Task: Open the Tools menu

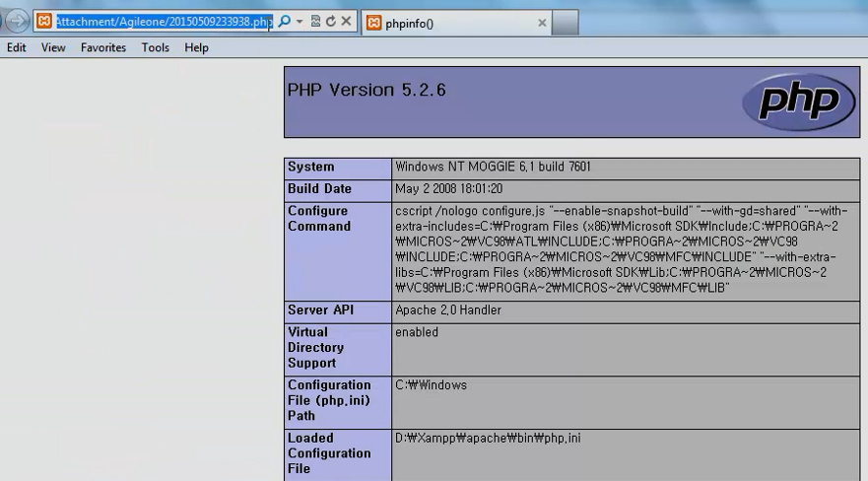Action: pyautogui.click(x=155, y=47)
